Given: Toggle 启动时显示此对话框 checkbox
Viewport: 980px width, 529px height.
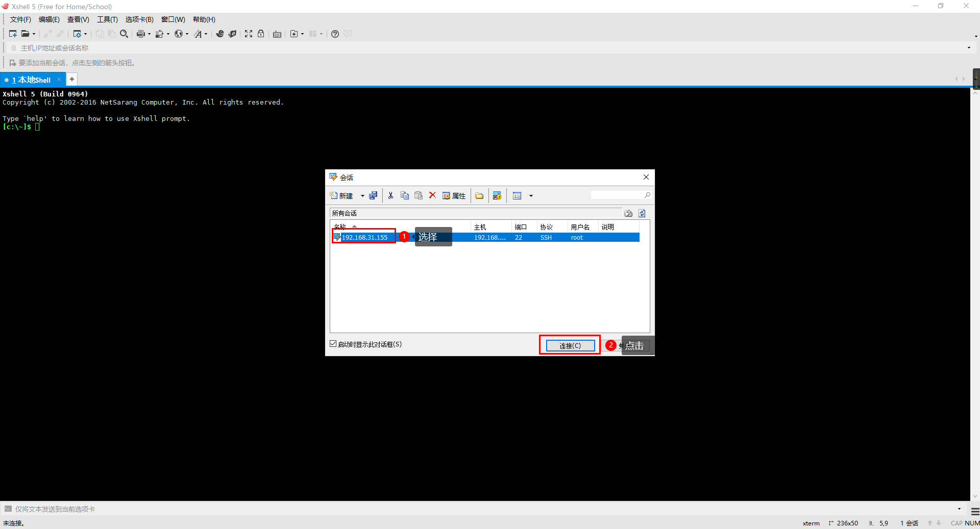Looking at the screenshot, I should tap(333, 344).
